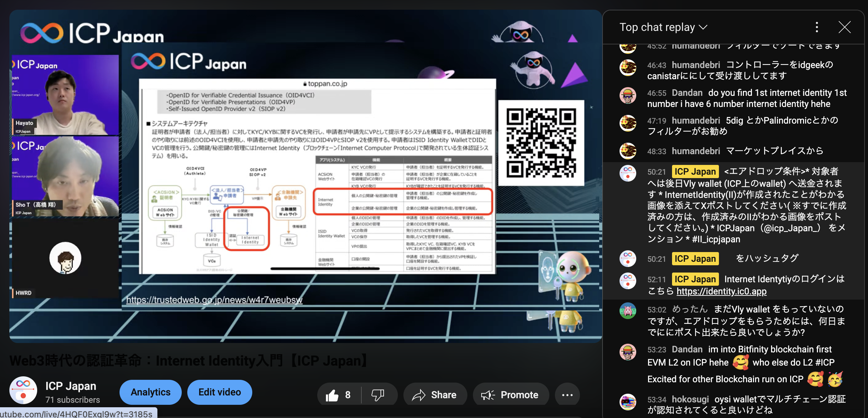Close the live chat replay panel
This screenshot has height=418, width=868.
pos(845,27)
